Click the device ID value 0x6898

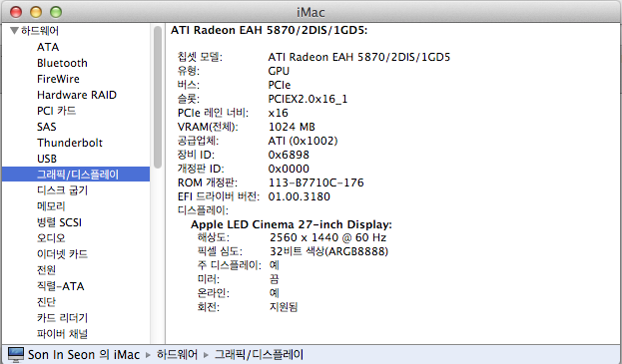tap(289, 155)
